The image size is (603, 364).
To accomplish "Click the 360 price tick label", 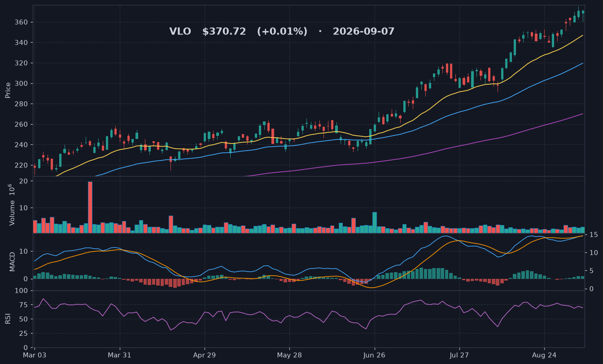I will pos(22,22).
